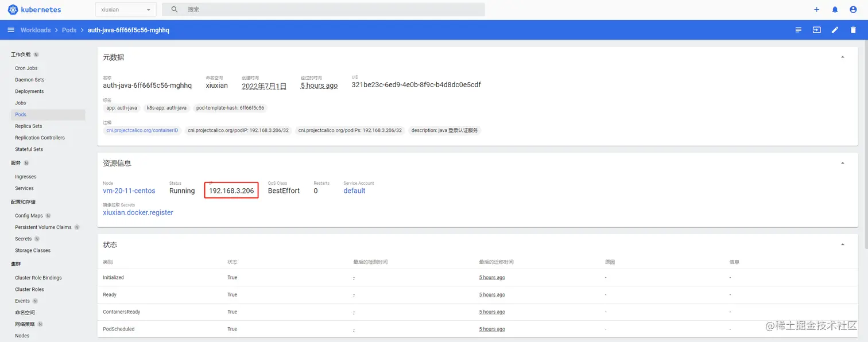This screenshot has width=868, height=342.
Task: Open Daemon Sets in sidebar
Action: (30, 80)
